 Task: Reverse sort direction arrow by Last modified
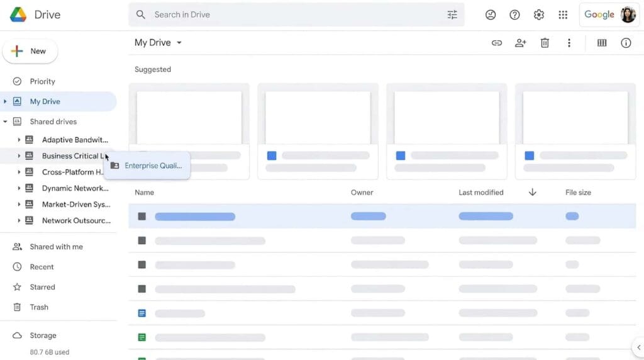532,192
